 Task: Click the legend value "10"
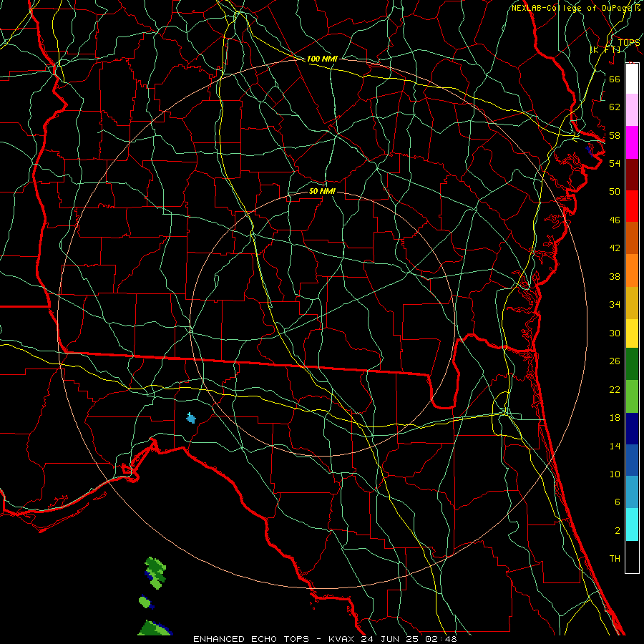coord(615,474)
